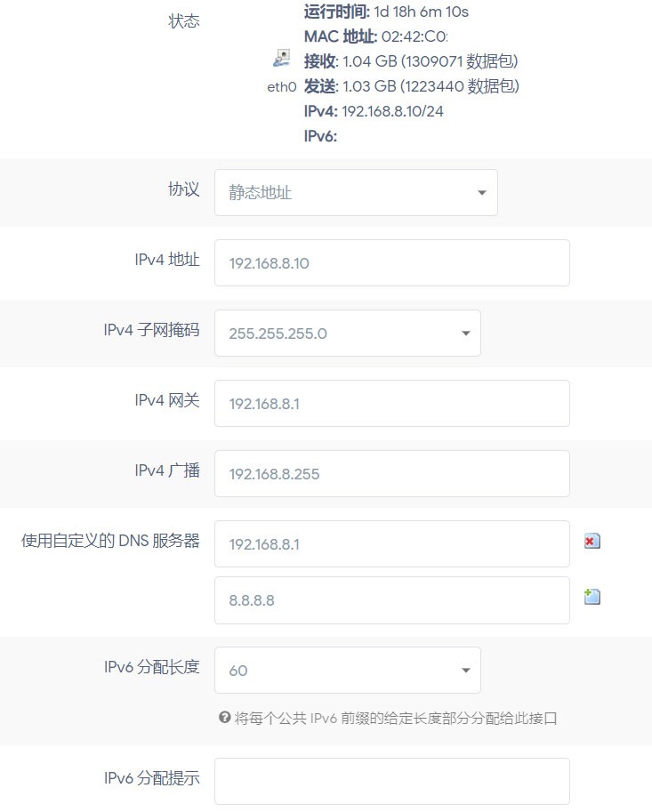Click the IPv6 prefix hint description text
This screenshot has width=652, height=812.
(395, 719)
